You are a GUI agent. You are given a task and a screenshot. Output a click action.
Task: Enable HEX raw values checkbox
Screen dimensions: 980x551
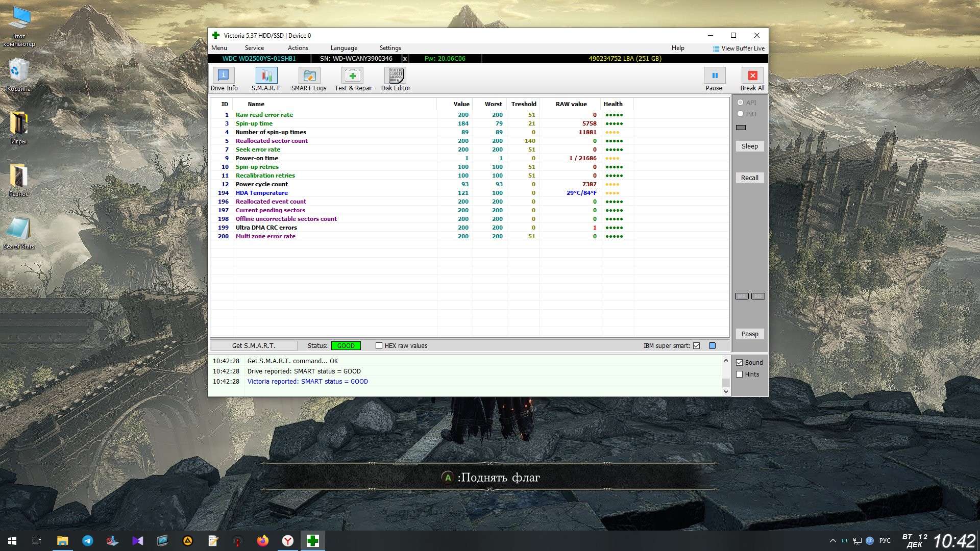click(379, 346)
